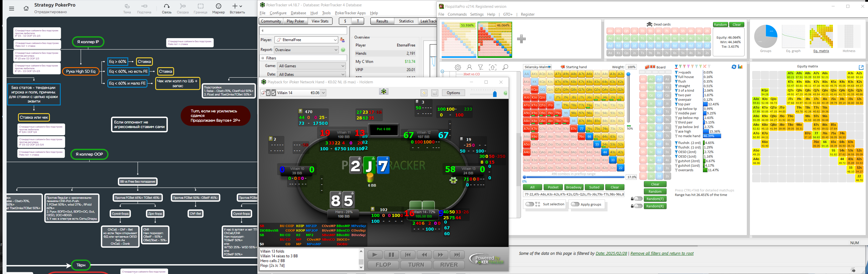Image resolution: width=868 pixels, height=274 pixels.
Task: Expand the Вставить dropdown arrow
Action: tap(241, 6)
